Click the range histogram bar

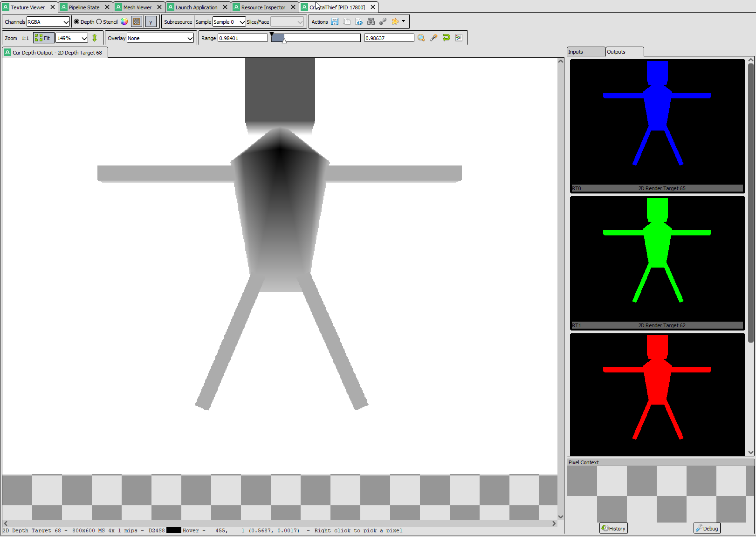316,38
